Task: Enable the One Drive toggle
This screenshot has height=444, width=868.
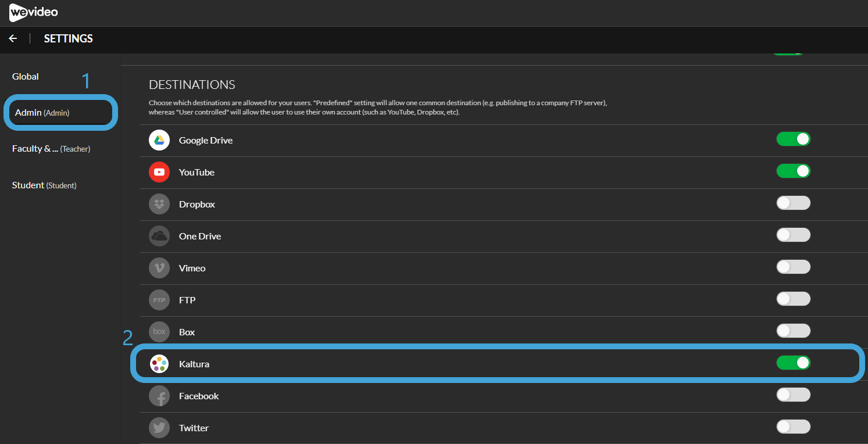Action: click(793, 235)
